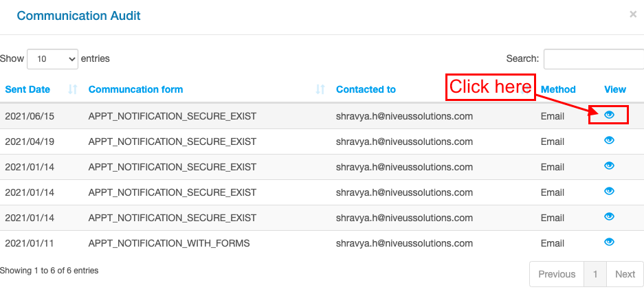Sort by the Sent Date sort arrows
Viewport: 644px width, 294px height.
click(73, 89)
